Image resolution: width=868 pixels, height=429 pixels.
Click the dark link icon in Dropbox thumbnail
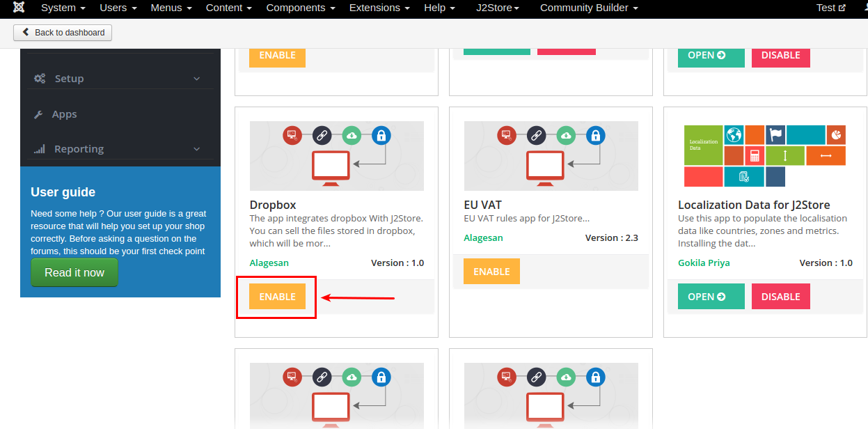tap(322, 135)
